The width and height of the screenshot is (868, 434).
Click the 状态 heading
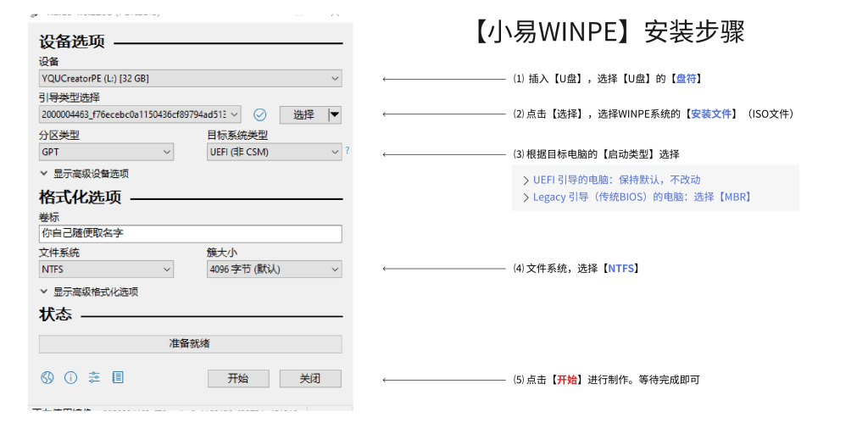(x=55, y=314)
